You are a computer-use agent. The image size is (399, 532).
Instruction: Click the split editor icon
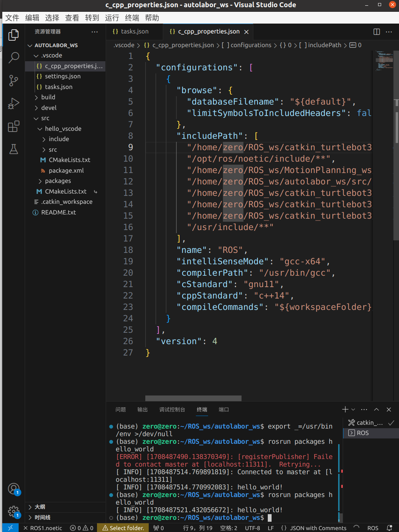click(x=377, y=32)
